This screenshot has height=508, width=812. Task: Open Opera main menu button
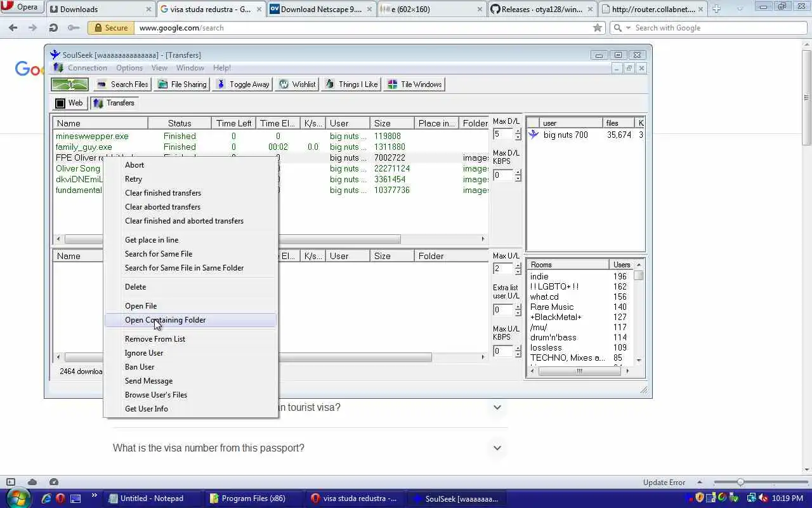21,7
